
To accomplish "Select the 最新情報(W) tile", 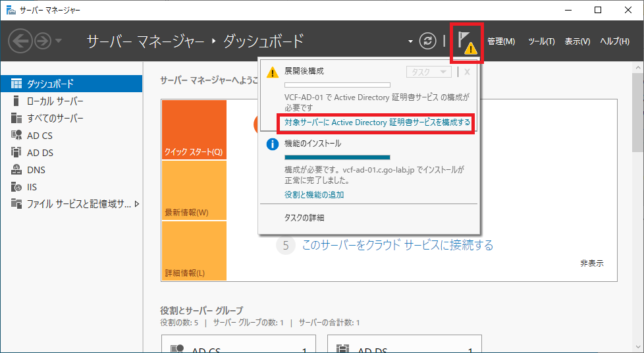I will click(x=194, y=190).
